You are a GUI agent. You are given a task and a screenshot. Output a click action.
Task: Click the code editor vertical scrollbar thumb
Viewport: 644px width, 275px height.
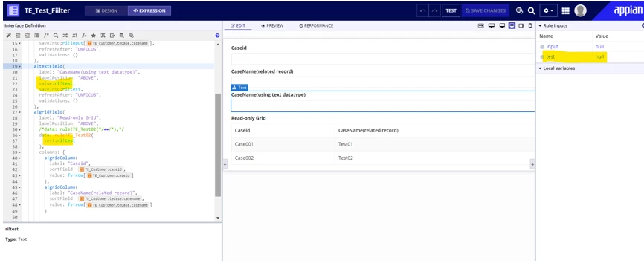(x=218, y=145)
